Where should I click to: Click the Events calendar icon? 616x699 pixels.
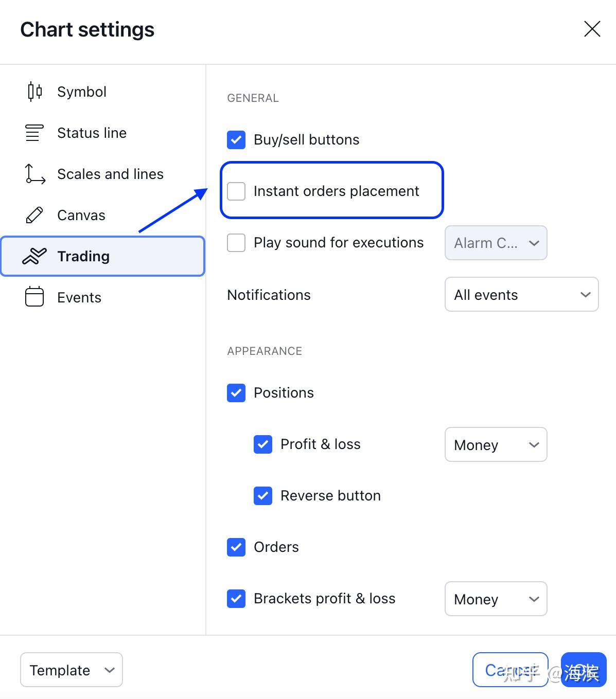pyautogui.click(x=34, y=297)
